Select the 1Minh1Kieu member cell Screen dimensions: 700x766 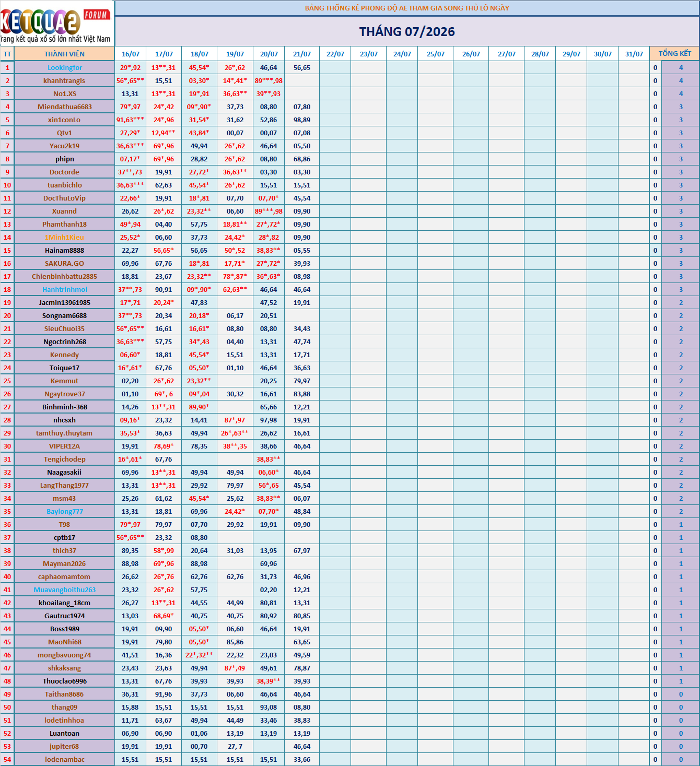pos(64,237)
